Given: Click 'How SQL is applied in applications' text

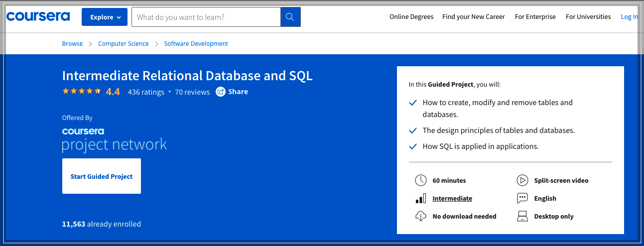Looking at the screenshot, I should (481, 146).
